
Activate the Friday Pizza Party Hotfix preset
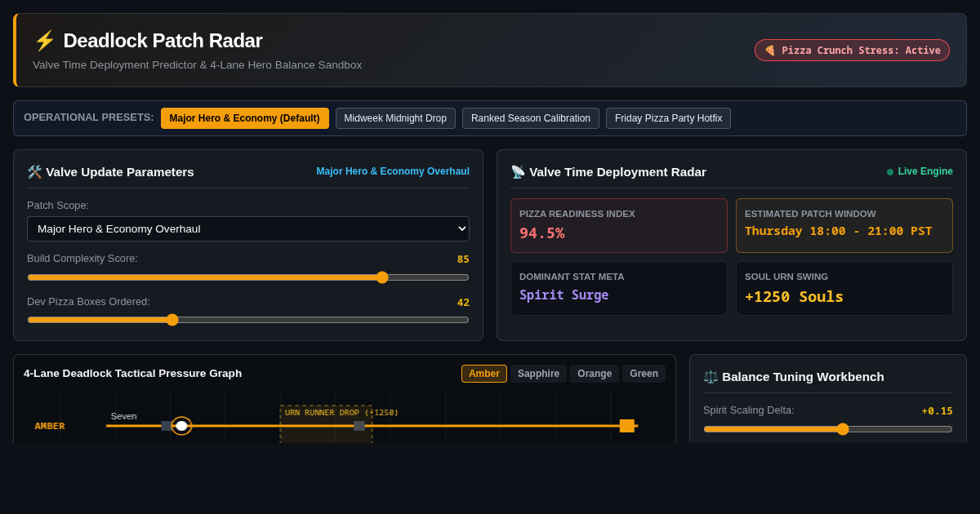click(668, 118)
